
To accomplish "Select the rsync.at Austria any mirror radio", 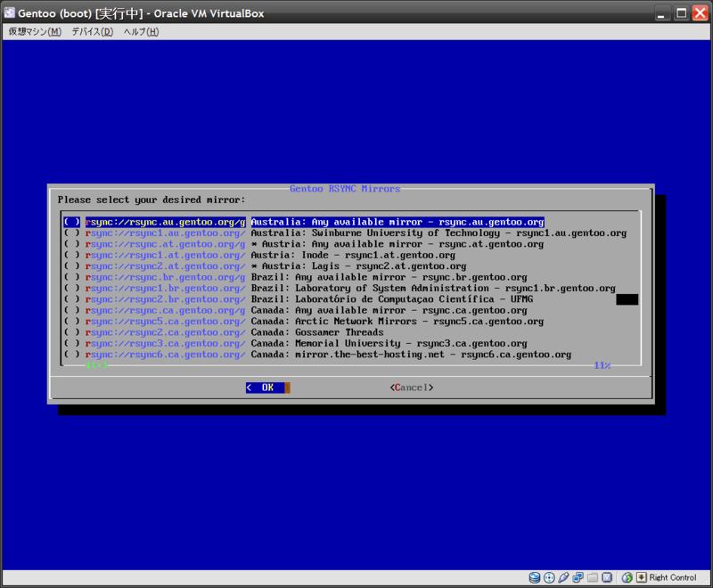I will pos(72,244).
